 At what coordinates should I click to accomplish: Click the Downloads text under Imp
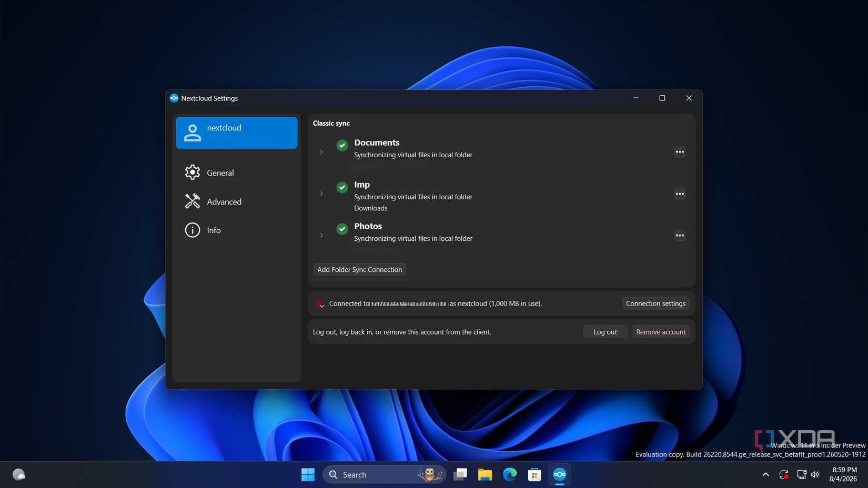[x=371, y=208]
